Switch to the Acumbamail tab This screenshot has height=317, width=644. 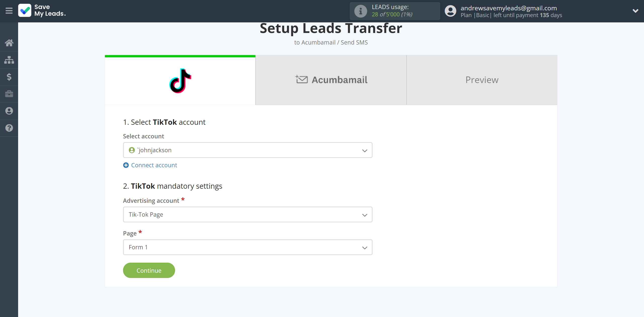tap(331, 80)
